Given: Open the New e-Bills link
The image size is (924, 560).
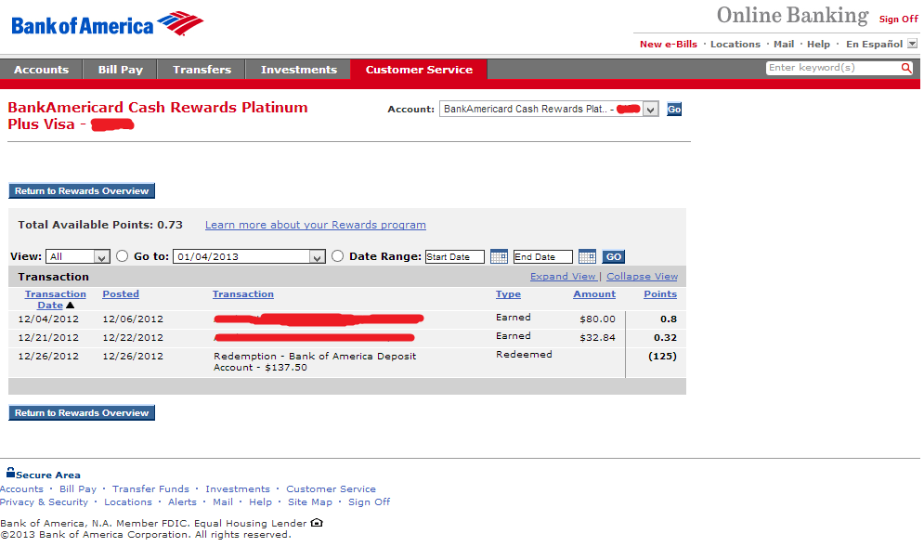Looking at the screenshot, I should tap(669, 44).
